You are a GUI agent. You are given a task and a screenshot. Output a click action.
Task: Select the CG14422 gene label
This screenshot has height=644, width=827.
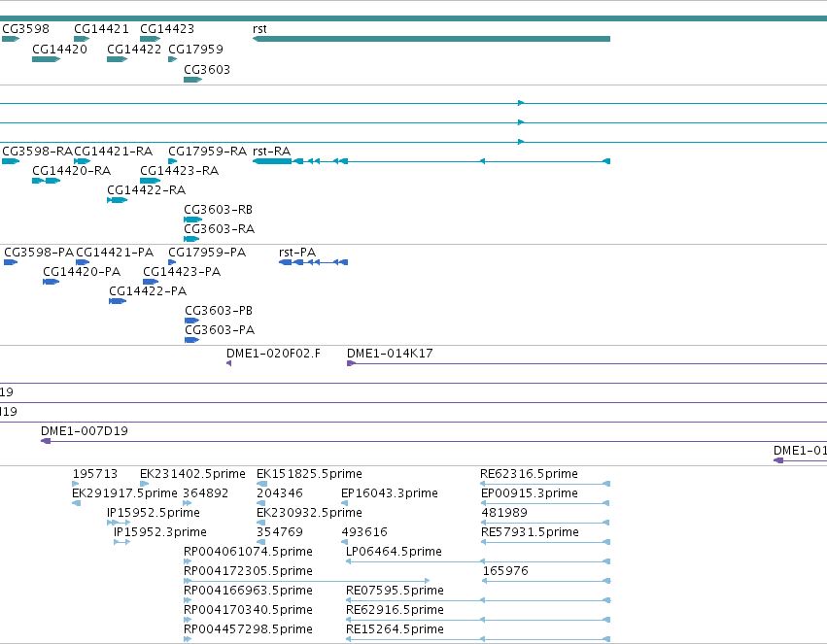click(134, 50)
